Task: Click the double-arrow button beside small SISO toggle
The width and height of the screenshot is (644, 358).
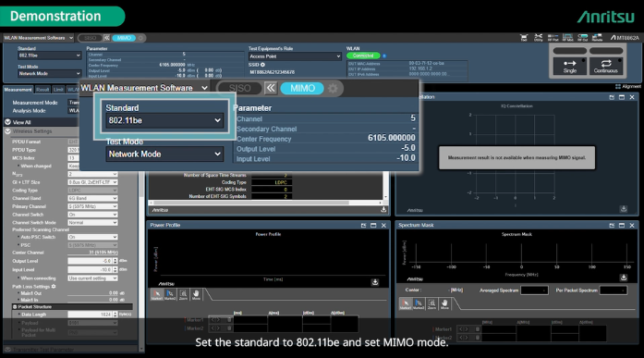Action: [107, 38]
